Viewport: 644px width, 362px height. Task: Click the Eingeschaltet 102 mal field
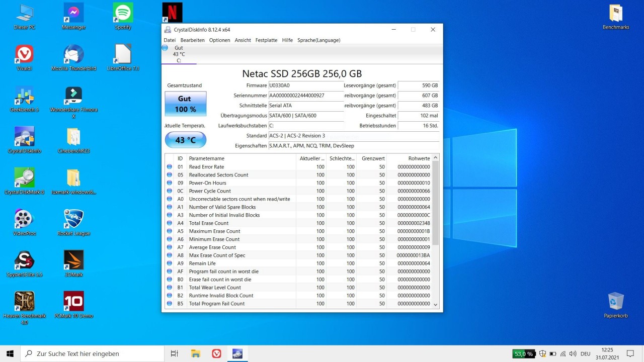point(419,116)
